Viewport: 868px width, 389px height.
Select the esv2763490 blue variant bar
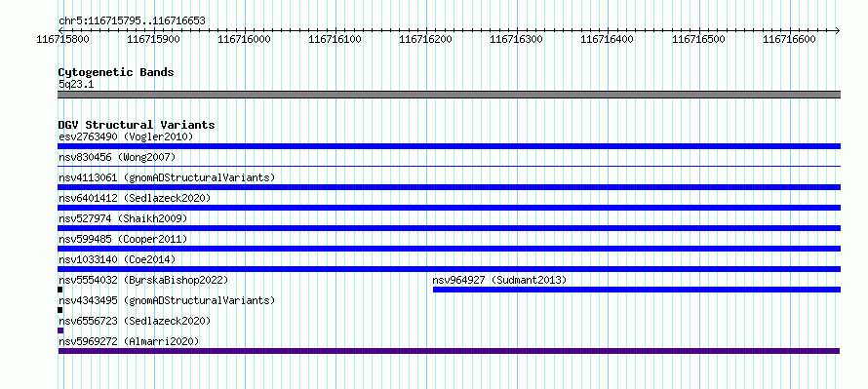coord(449,146)
